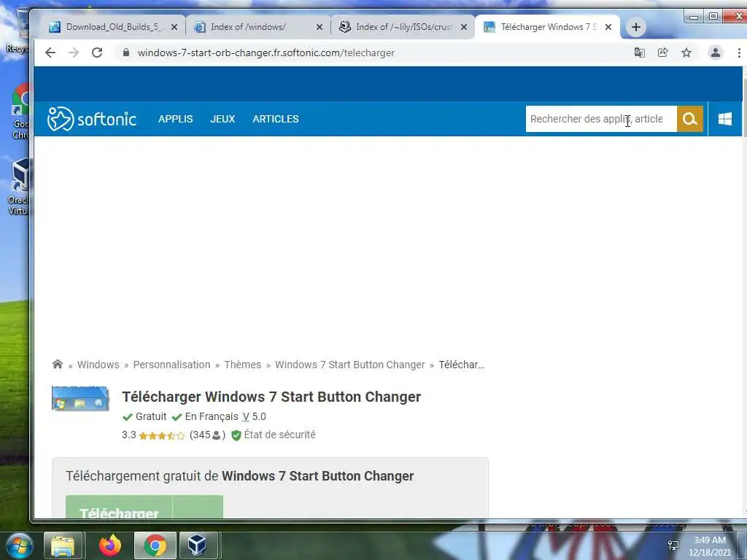
Task: Click the Personnalisation breadcrumb link
Action: tap(171, 365)
